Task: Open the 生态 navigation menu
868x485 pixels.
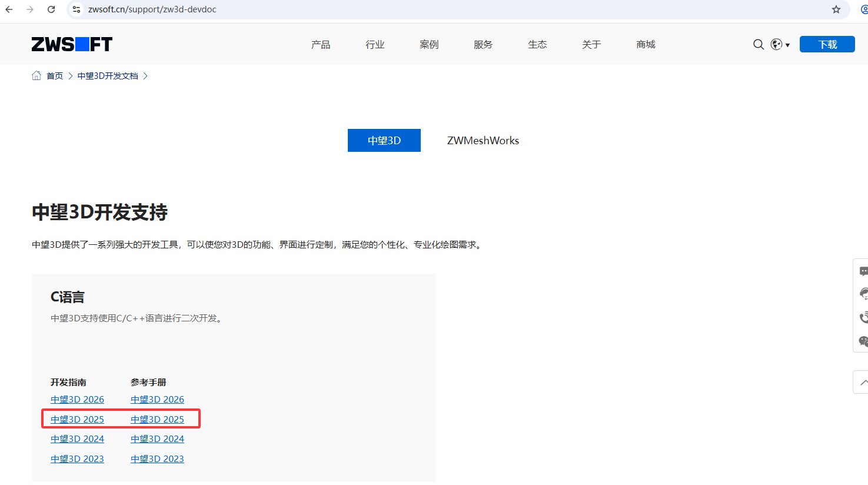Action: (537, 45)
